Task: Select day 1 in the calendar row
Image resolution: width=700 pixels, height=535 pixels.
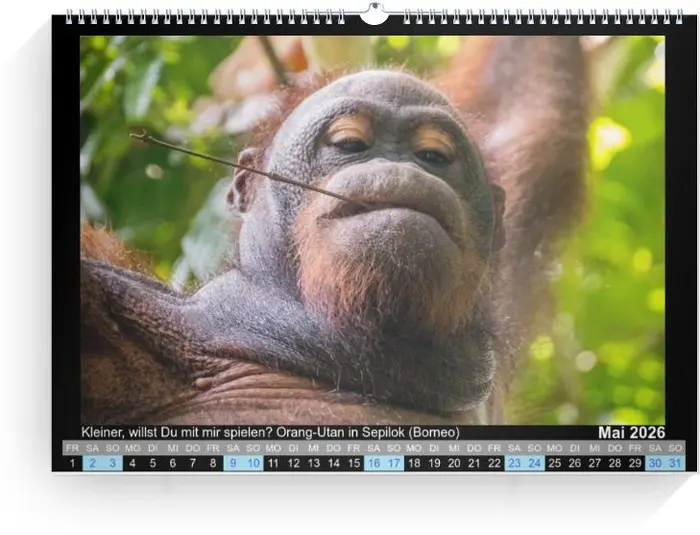Action: click(x=72, y=463)
